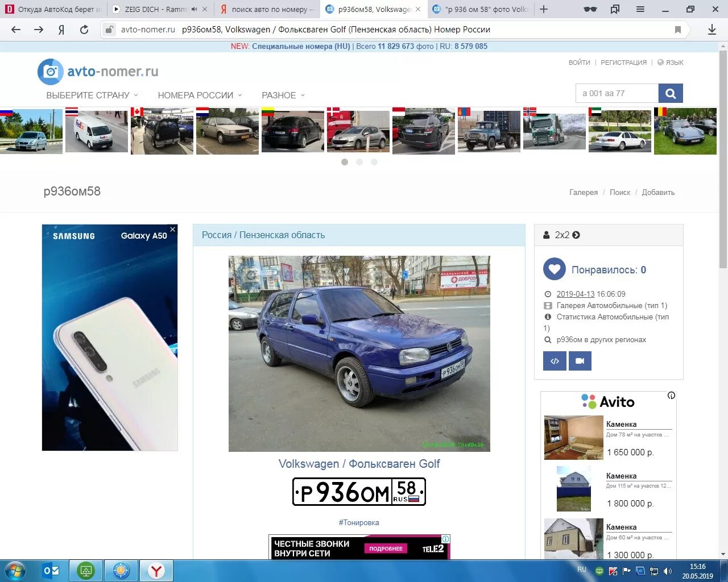Close the ZEIG DICH tab

point(205,9)
